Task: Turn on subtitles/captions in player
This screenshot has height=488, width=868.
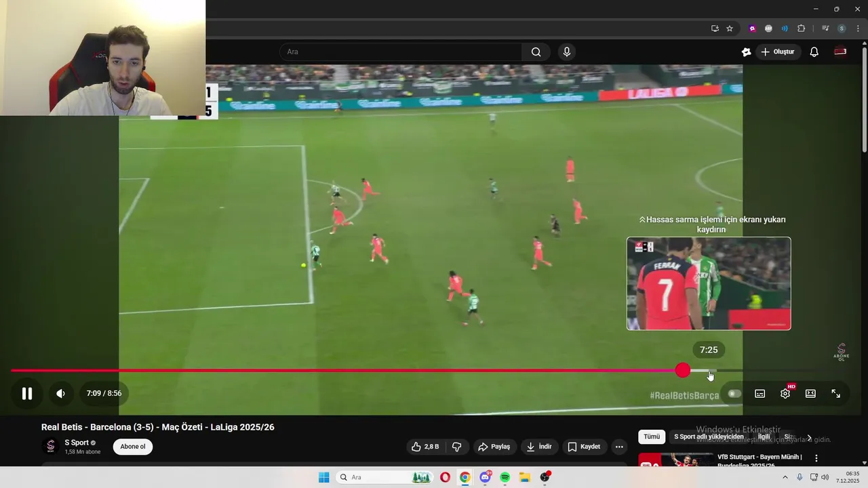Action: tap(760, 394)
